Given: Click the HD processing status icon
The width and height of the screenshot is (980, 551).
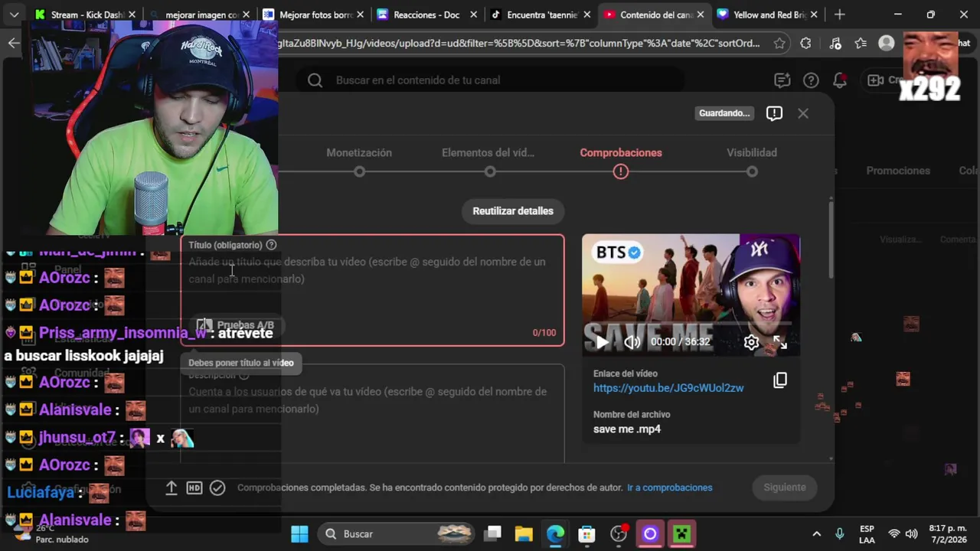Looking at the screenshot, I should (194, 487).
